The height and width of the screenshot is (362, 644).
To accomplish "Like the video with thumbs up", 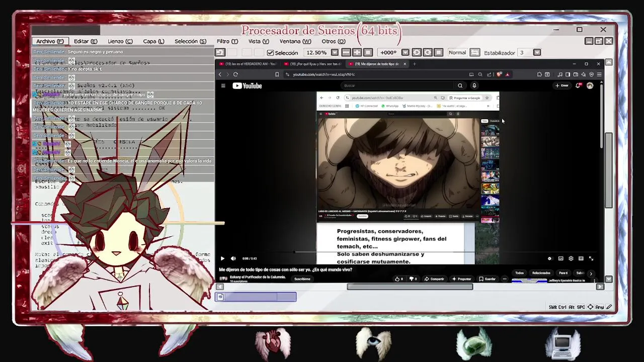I will [x=399, y=279].
